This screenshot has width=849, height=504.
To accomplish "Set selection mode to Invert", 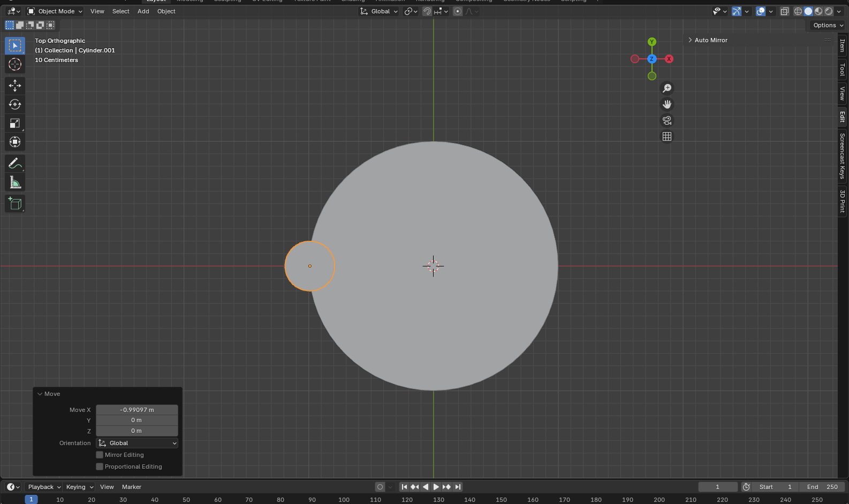I will coord(40,25).
